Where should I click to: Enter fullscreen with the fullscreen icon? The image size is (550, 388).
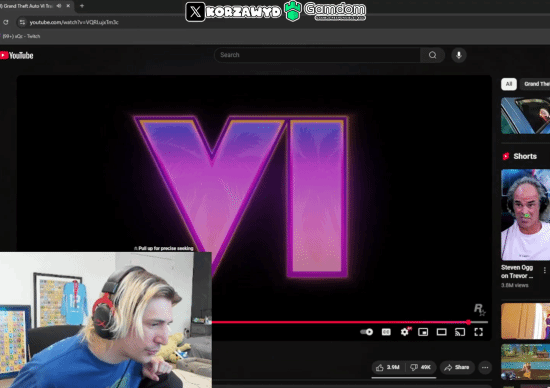pyautogui.click(x=478, y=332)
